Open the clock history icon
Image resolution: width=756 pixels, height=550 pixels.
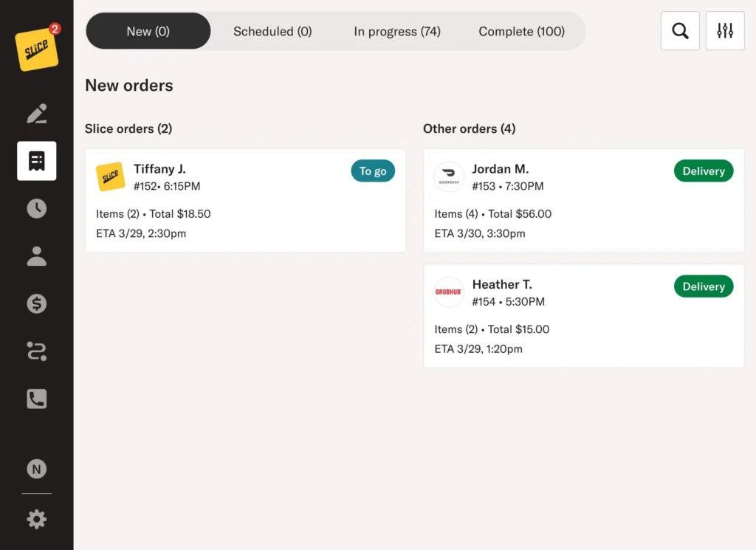(36, 208)
